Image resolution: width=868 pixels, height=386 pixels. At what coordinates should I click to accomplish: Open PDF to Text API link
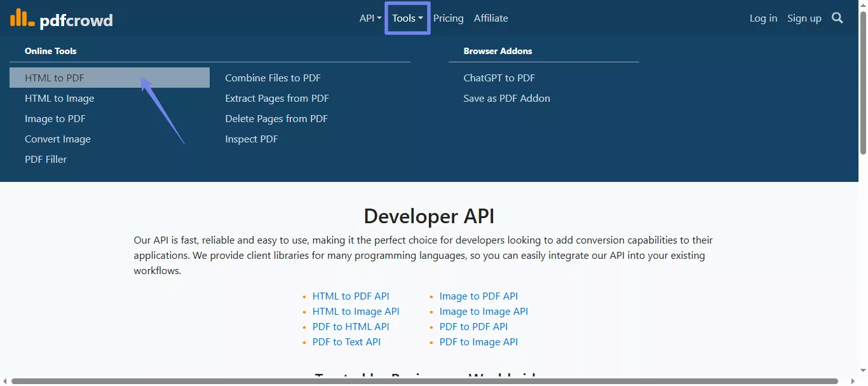point(346,341)
